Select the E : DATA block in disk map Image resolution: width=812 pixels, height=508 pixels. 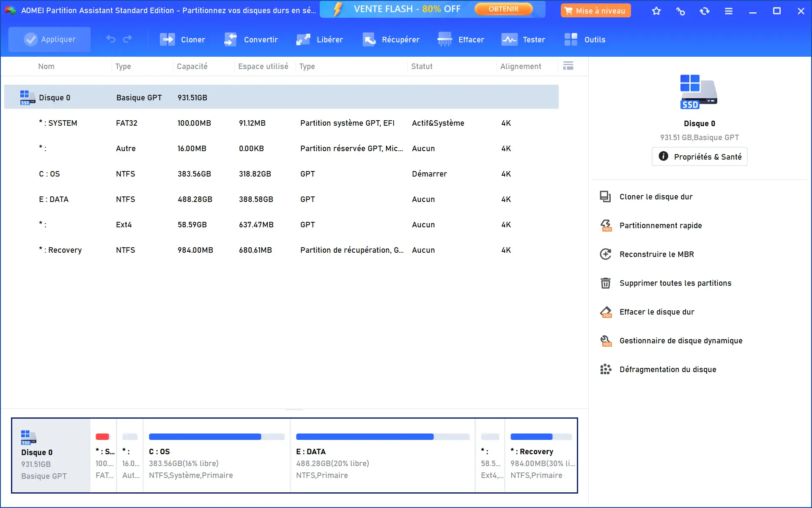click(383, 456)
